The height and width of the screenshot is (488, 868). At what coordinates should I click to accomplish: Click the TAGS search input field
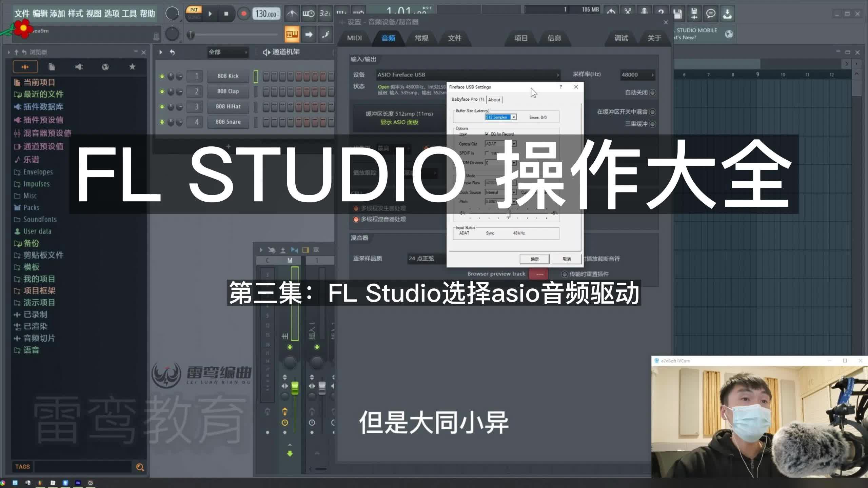pyautogui.click(x=83, y=467)
